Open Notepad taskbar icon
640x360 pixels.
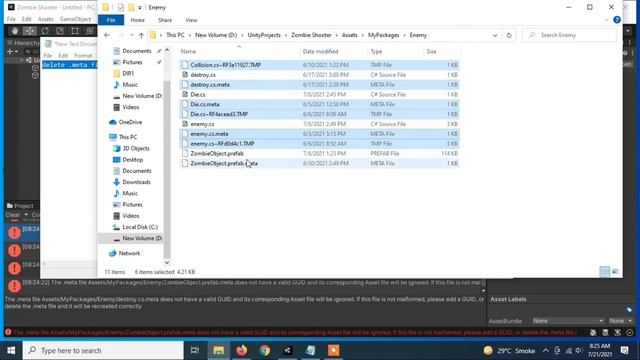pos(311,351)
